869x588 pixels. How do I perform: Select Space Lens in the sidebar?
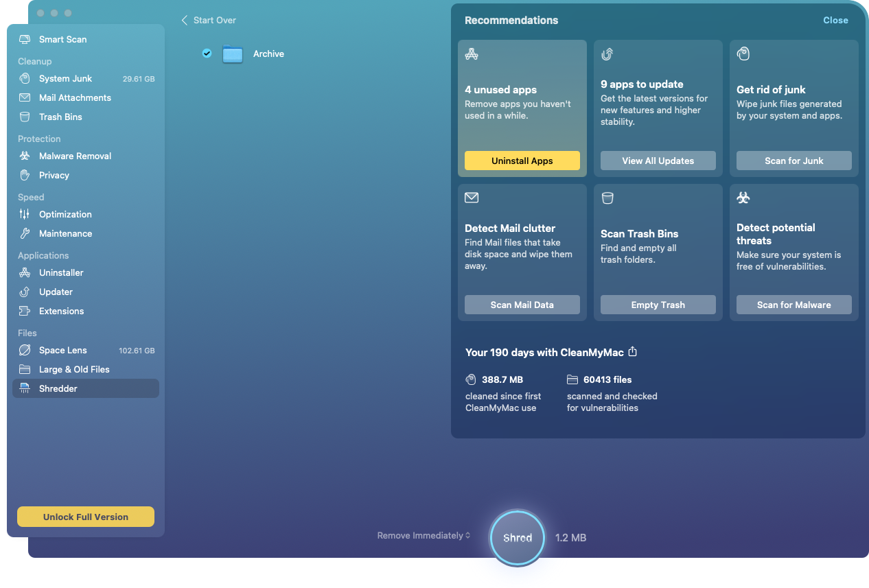click(x=86, y=351)
